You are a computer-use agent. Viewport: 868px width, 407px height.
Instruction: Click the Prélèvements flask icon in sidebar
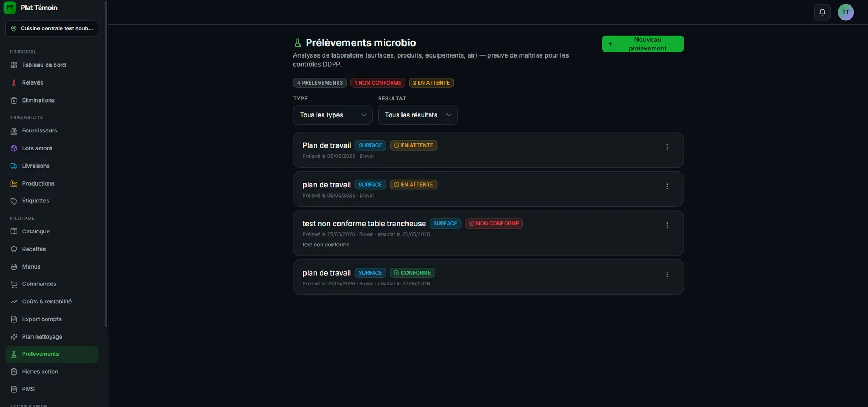[14, 354]
